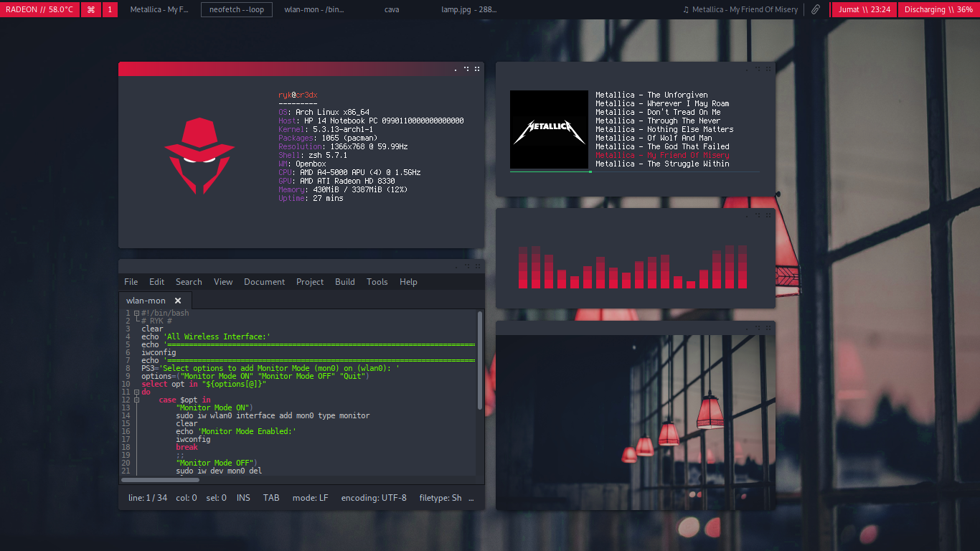Click 'line: 1 / 34' in status bar
Viewport: 980px width, 551px height.
[x=148, y=498]
